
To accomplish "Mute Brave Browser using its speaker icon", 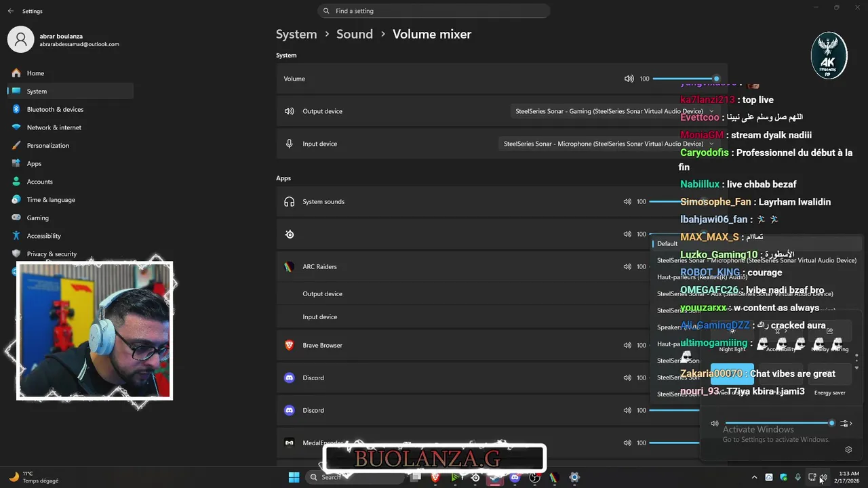I will [x=627, y=345].
